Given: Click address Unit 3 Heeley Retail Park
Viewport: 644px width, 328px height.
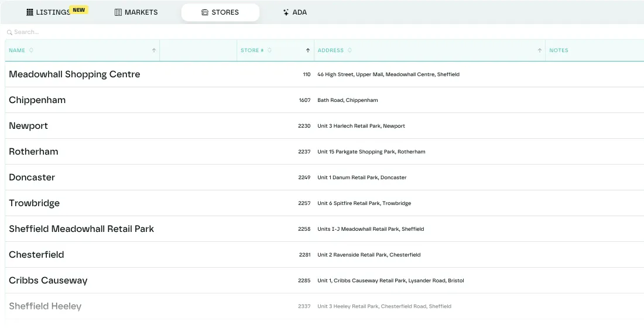Looking at the screenshot, I should 385,306.
